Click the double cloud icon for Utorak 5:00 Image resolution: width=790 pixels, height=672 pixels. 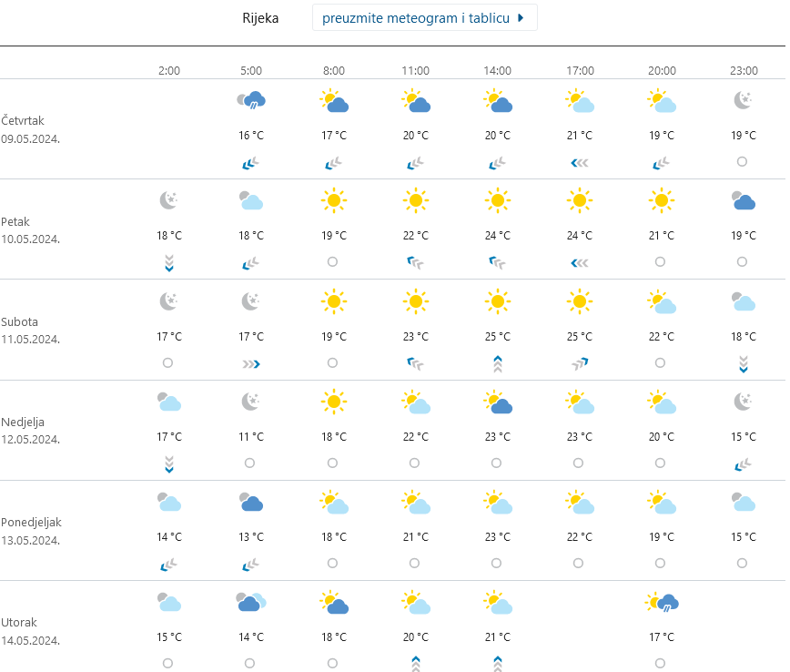click(x=251, y=602)
